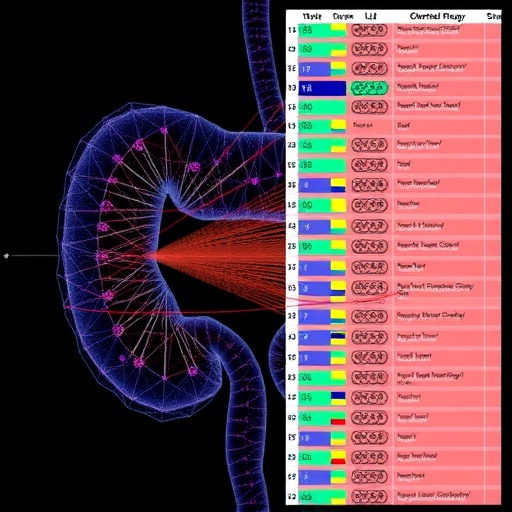Pick the swatch with green above red

[338, 418]
